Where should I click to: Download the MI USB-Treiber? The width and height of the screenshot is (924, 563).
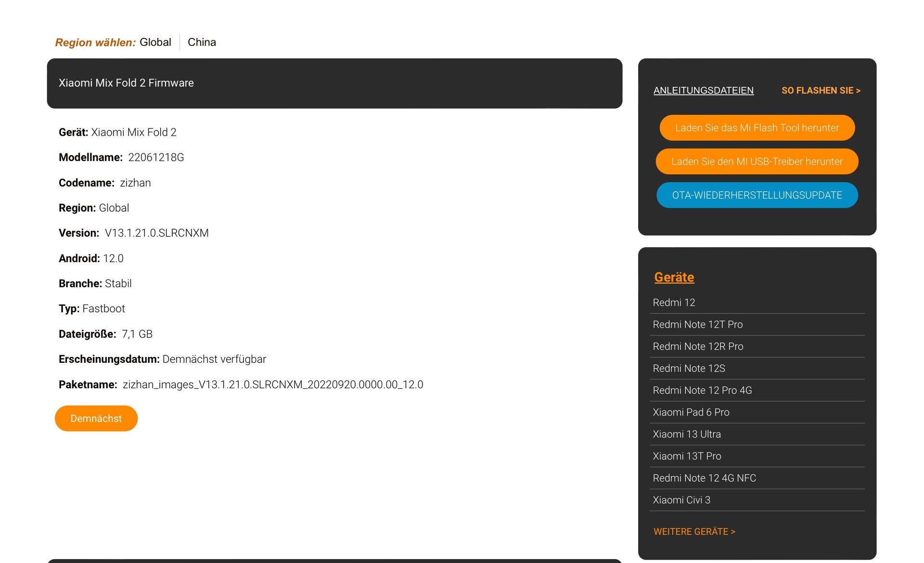pyautogui.click(x=757, y=162)
